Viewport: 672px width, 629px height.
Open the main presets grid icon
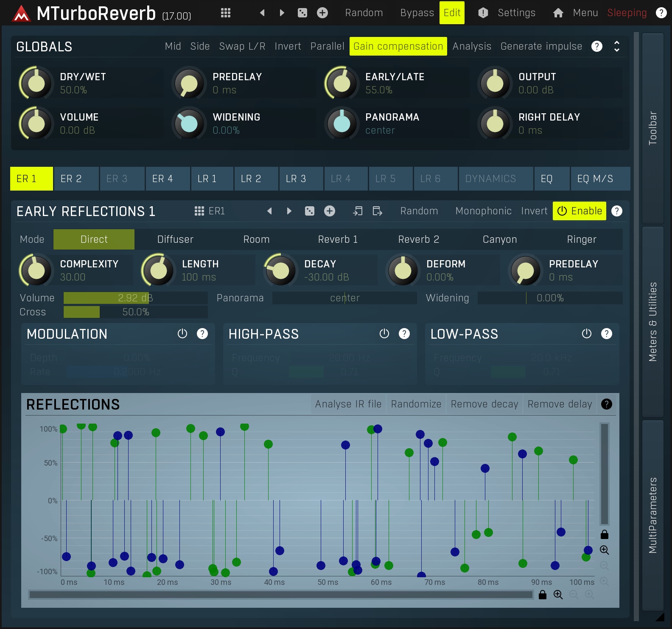pos(226,13)
